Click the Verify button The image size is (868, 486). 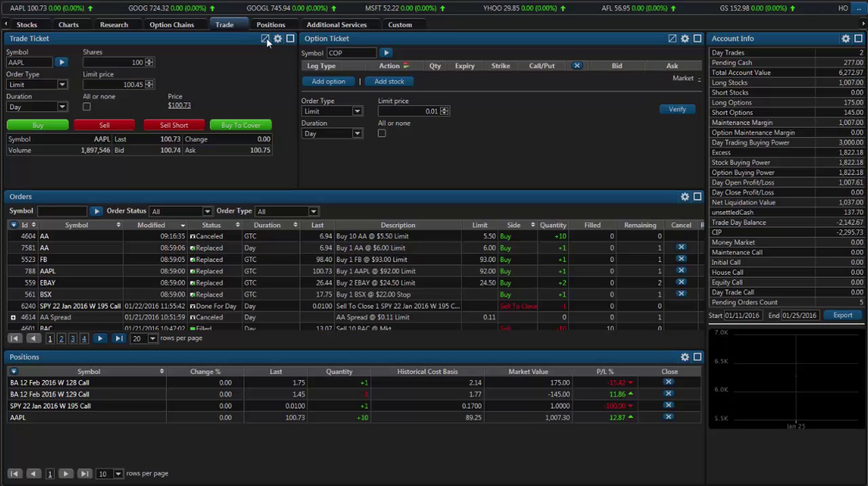(x=677, y=109)
